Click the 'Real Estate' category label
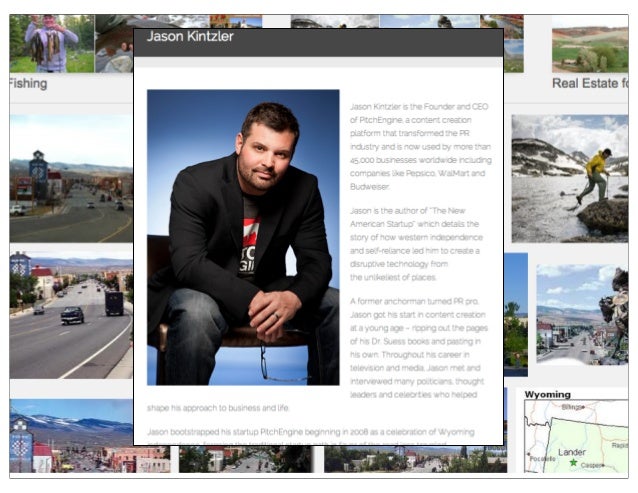The height and width of the screenshot is (493, 638). point(590,83)
